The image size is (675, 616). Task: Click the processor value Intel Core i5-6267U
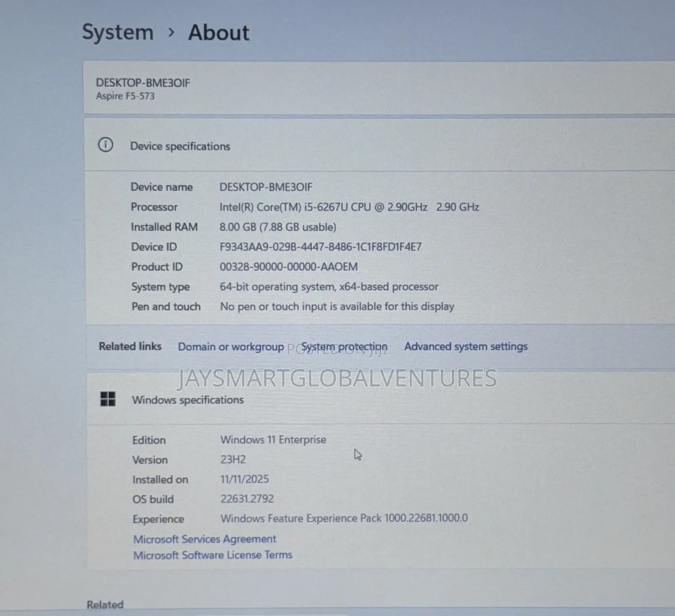pyautogui.click(x=349, y=207)
